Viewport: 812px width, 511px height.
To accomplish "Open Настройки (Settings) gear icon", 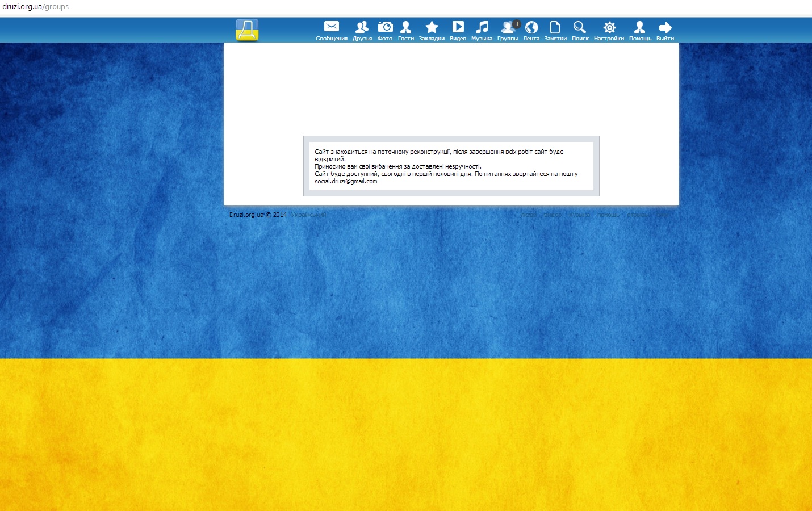I will (x=609, y=28).
